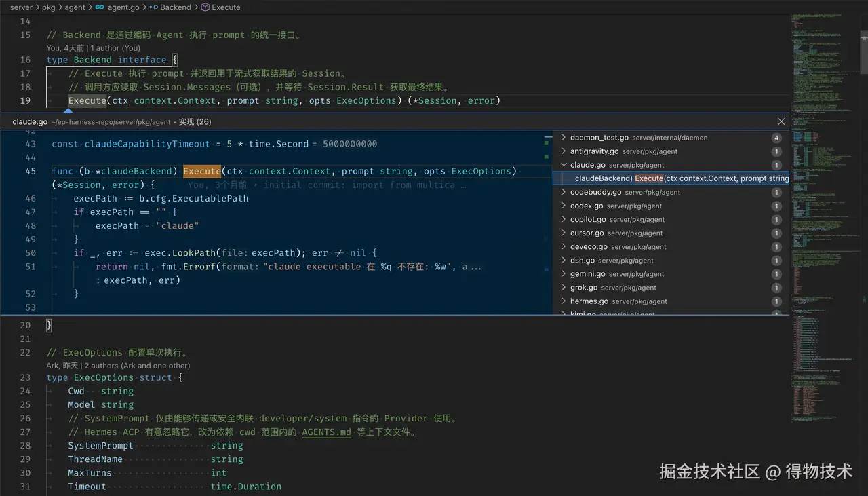Expand antigravity.go references group

[564, 151]
